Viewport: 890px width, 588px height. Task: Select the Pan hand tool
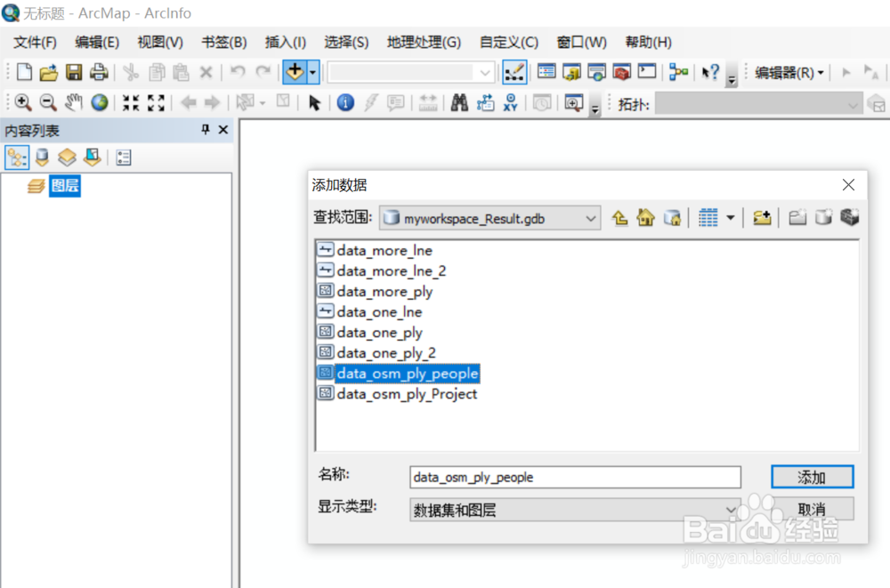coord(74,102)
